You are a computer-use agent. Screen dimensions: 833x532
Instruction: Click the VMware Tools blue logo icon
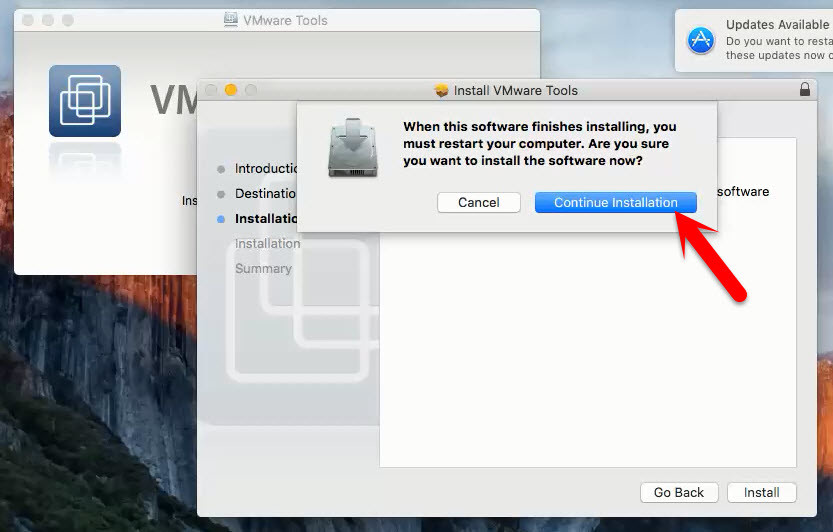[x=85, y=101]
